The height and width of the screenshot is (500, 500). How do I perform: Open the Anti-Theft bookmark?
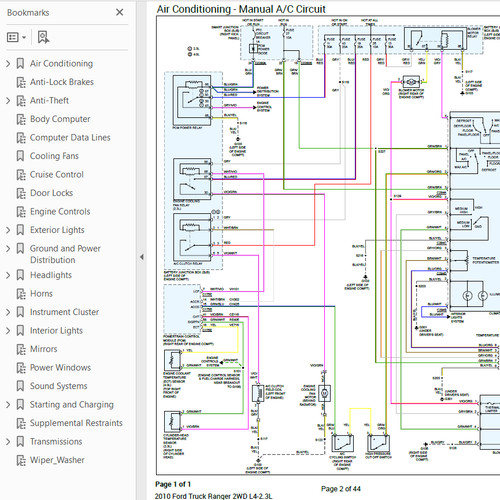point(49,100)
